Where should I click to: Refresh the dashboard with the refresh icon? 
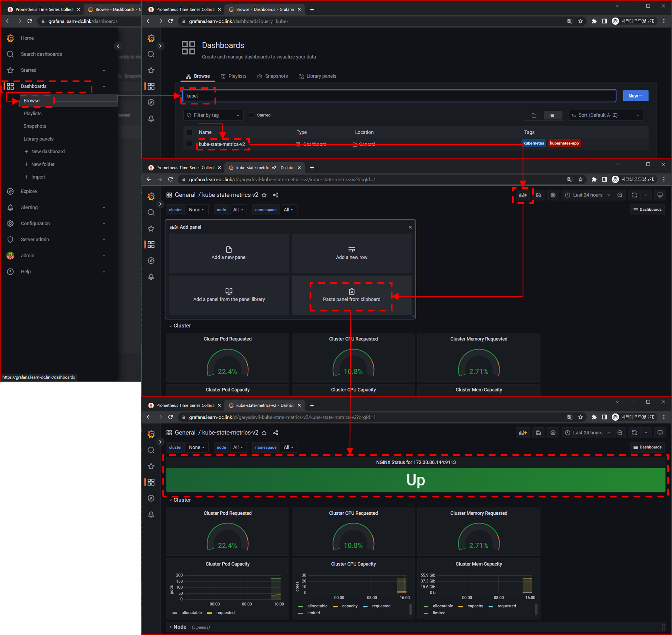[x=634, y=195]
